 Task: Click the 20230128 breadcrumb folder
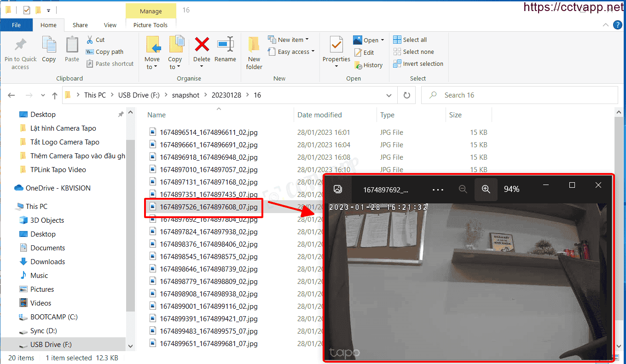click(x=226, y=95)
